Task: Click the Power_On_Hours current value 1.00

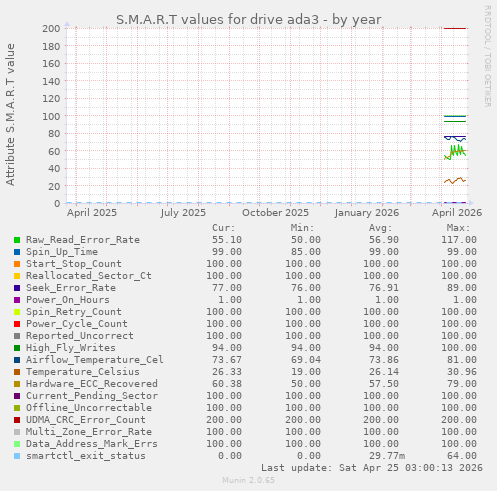Action: click(230, 300)
